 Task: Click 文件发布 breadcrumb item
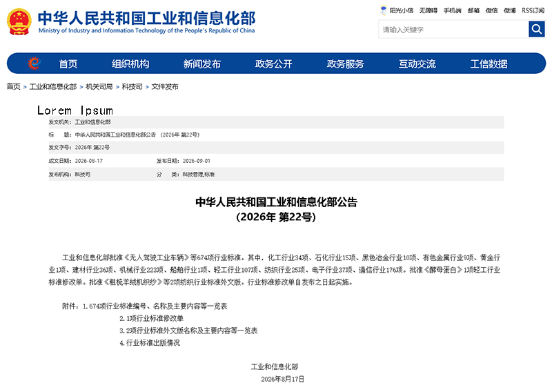tap(165, 87)
